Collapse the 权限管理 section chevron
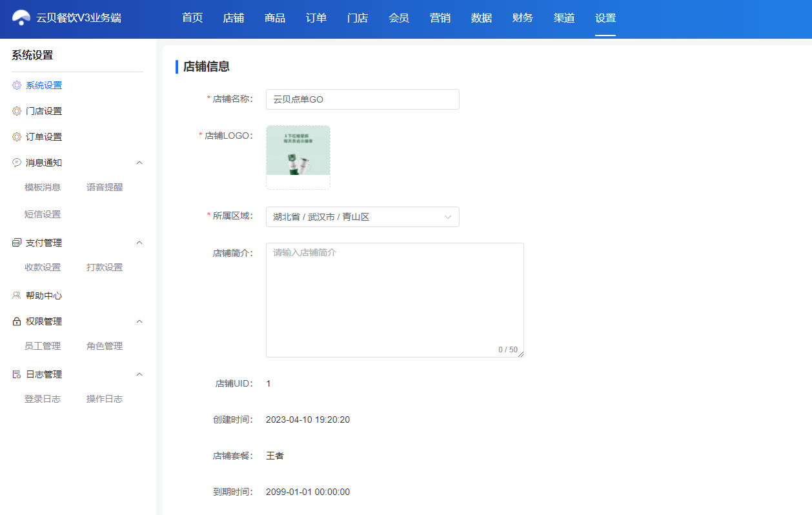812x515 pixels. (x=139, y=321)
